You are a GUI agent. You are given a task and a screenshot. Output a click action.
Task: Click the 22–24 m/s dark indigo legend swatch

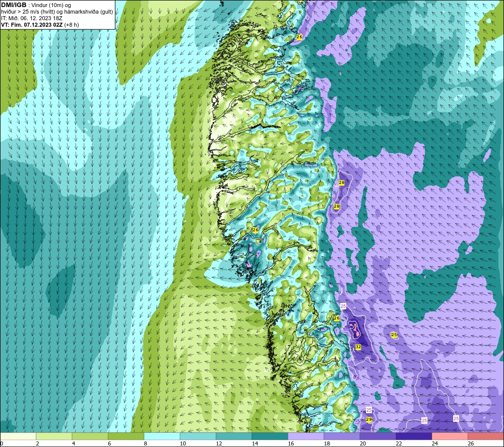pos(414,436)
